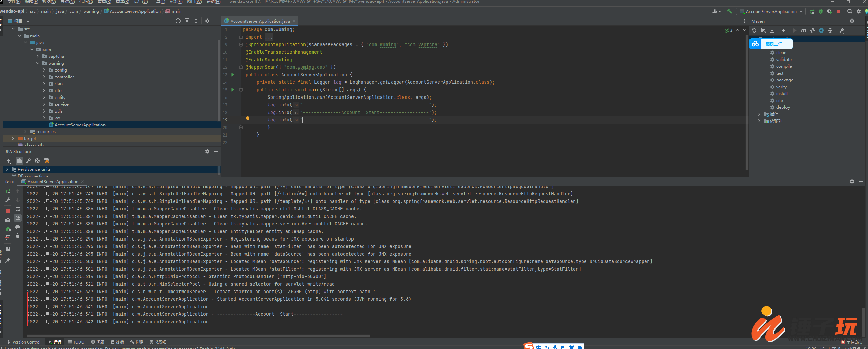Select Maven compile lifecycle goal
The height and width of the screenshot is (349, 868).
[784, 66]
